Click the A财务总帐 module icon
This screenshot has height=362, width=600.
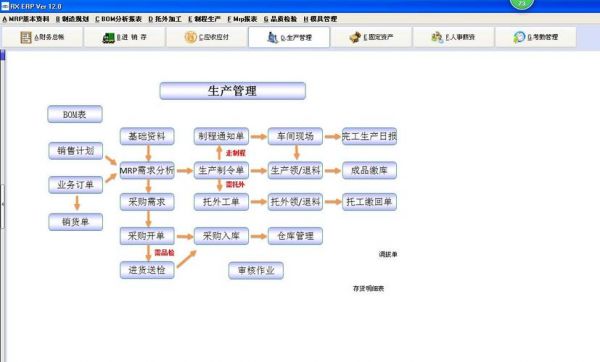(x=26, y=37)
